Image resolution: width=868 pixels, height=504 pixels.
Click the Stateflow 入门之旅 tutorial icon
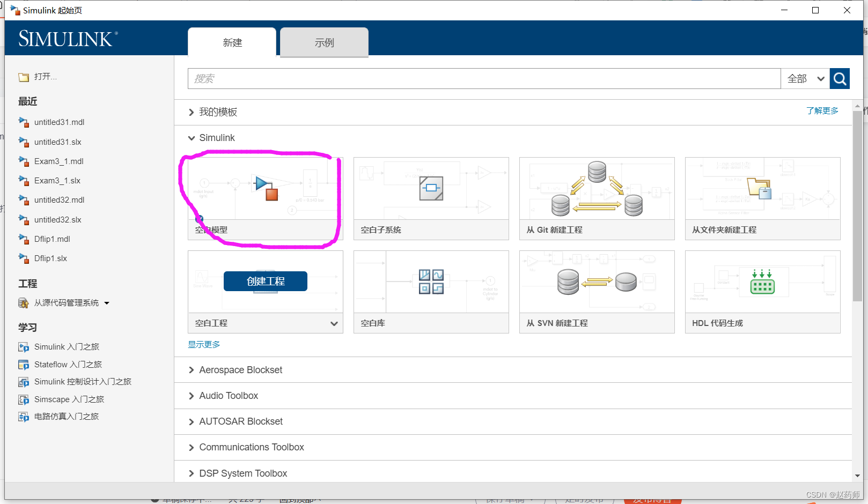[24, 365]
